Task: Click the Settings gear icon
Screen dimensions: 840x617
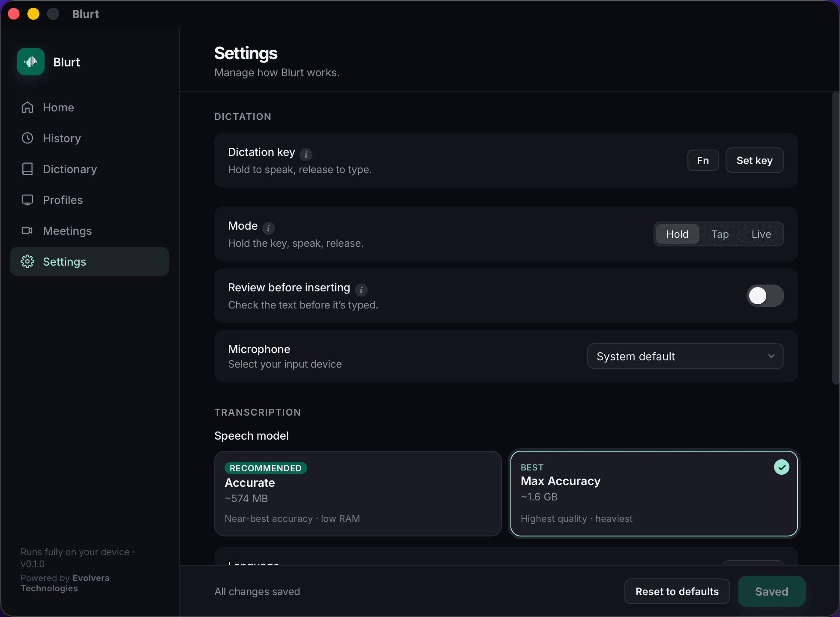Action: click(x=27, y=262)
